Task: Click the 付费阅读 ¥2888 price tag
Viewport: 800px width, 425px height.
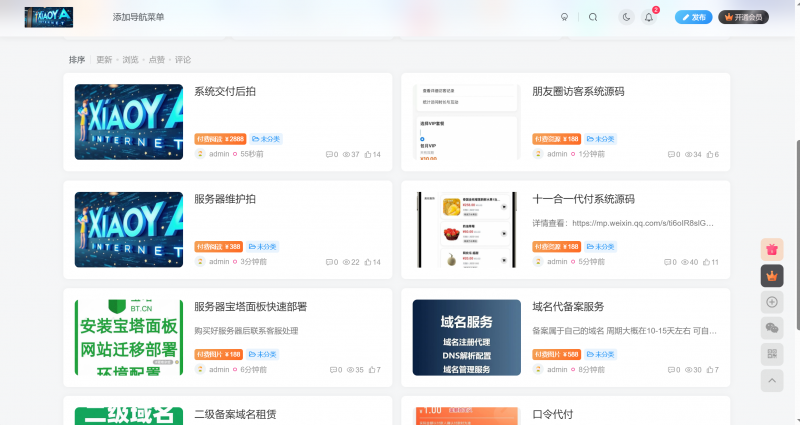Action: [x=220, y=139]
